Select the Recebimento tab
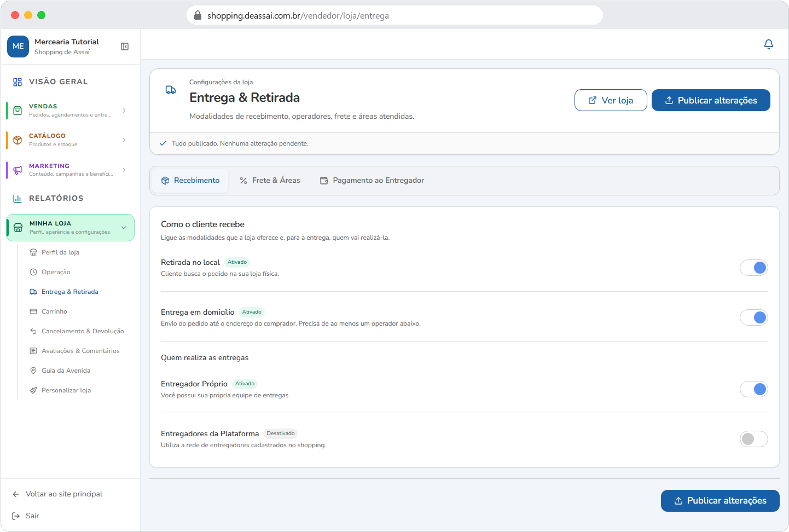 [x=190, y=181]
